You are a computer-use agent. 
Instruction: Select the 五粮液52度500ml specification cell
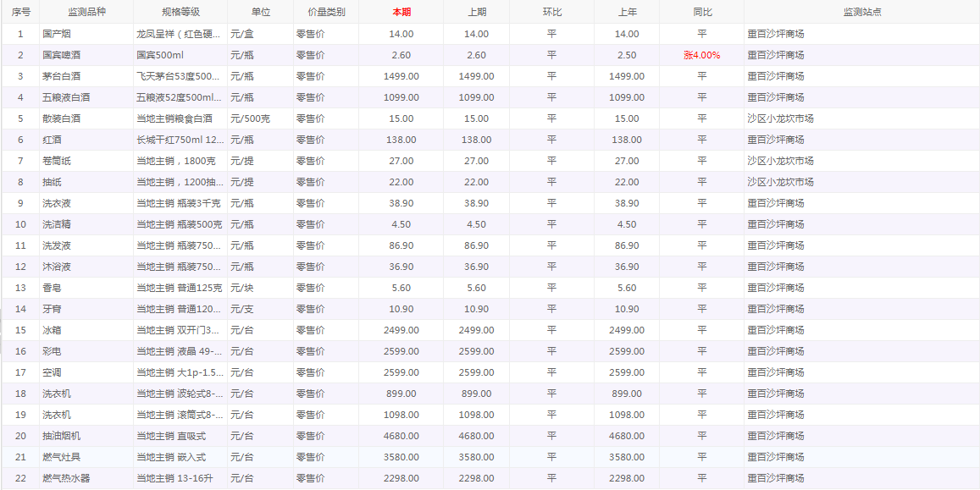click(180, 97)
